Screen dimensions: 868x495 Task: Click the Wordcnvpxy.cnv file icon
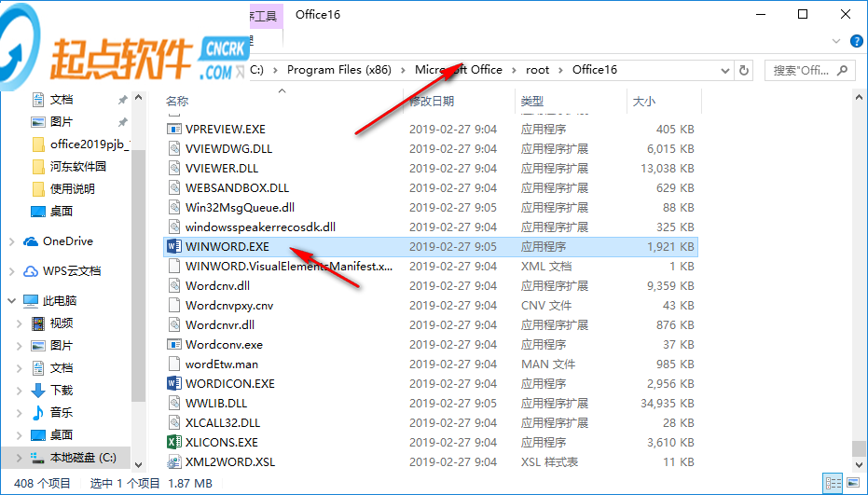click(174, 305)
